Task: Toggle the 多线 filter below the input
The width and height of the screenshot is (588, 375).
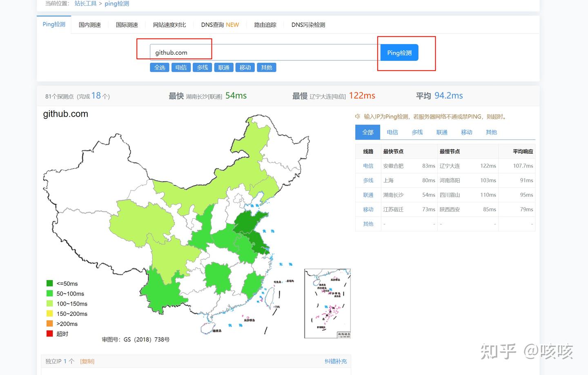Action: coord(203,67)
